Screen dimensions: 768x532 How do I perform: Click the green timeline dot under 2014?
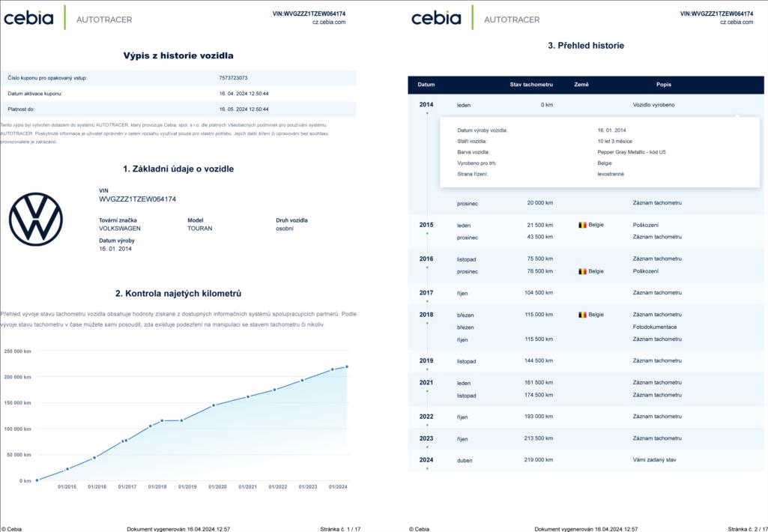[x=427, y=113]
